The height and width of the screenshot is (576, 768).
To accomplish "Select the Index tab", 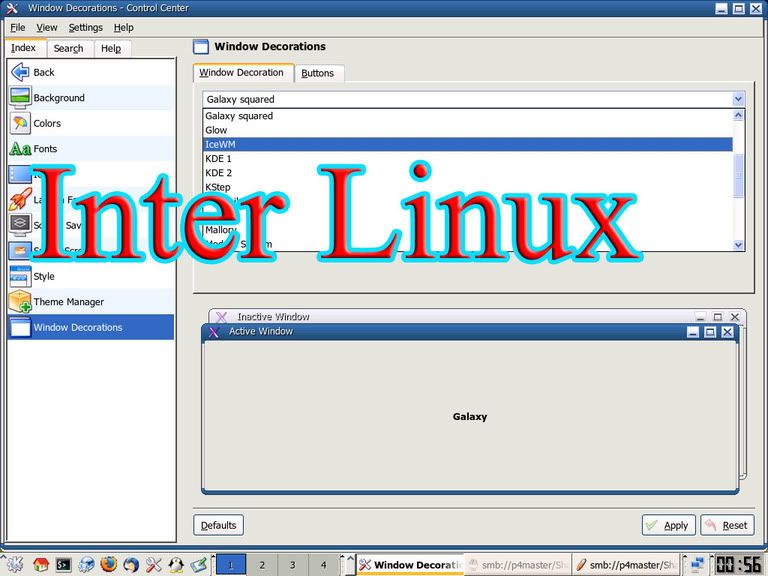I will pyautogui.click(x=24, y=48).
